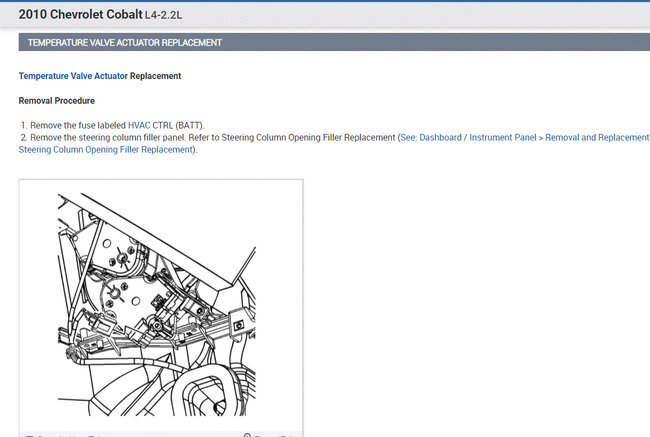The width and height of the screenshot is (650, 437).
Task: Open the Temperature Valve Actuator link
Action: [73, 76]
